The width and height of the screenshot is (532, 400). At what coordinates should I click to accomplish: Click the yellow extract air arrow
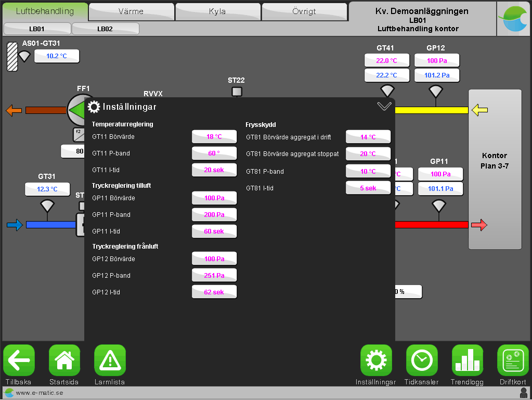(480, 110)
